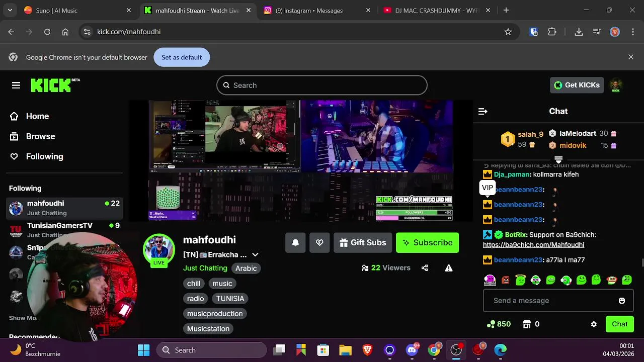
Task: Click the Musicstation tag
Action: [208, 329]
